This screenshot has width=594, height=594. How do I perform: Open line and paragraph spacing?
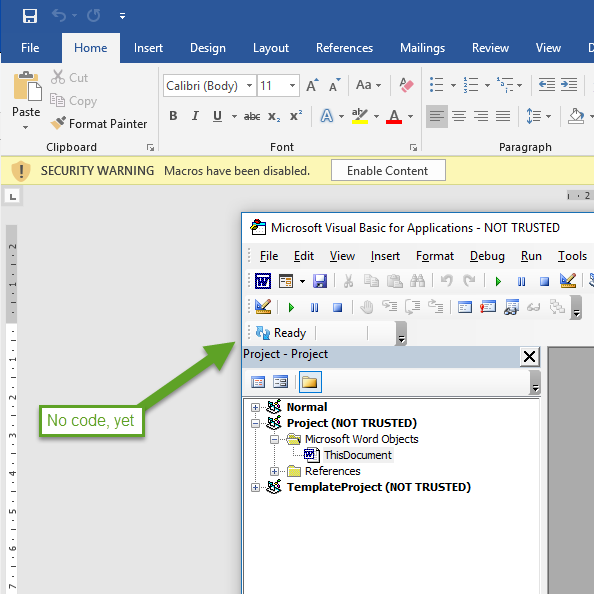[x=534, y=116]
